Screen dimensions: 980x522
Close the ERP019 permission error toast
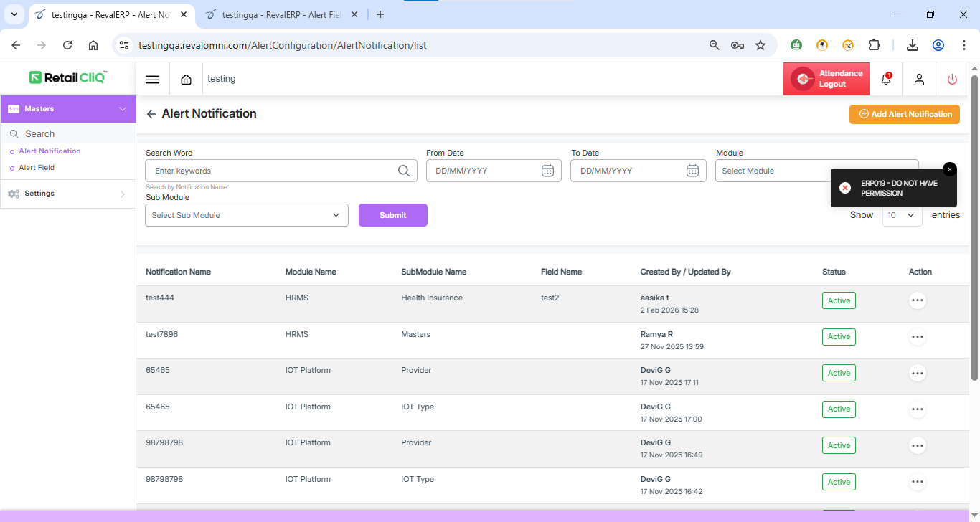pos(949,169)
